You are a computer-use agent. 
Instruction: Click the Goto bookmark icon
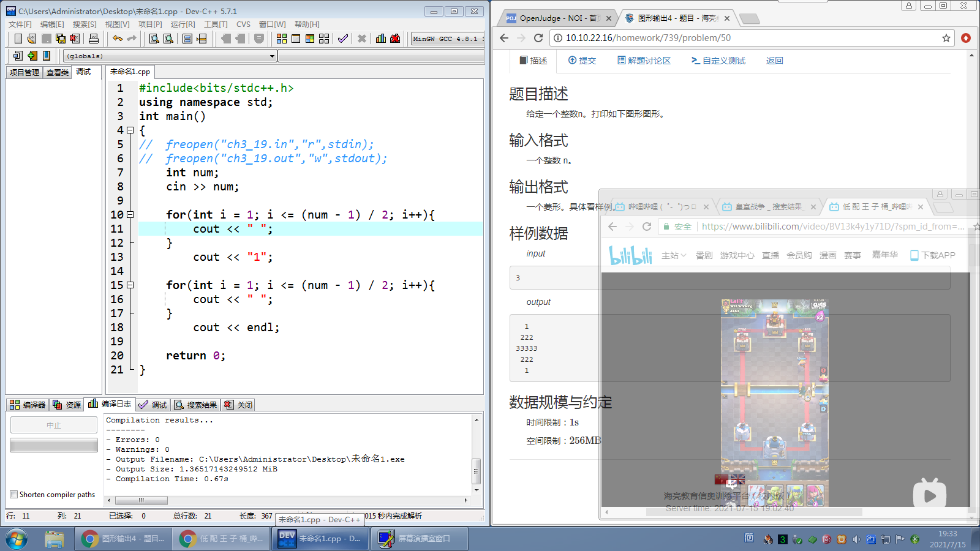[47, 56]
